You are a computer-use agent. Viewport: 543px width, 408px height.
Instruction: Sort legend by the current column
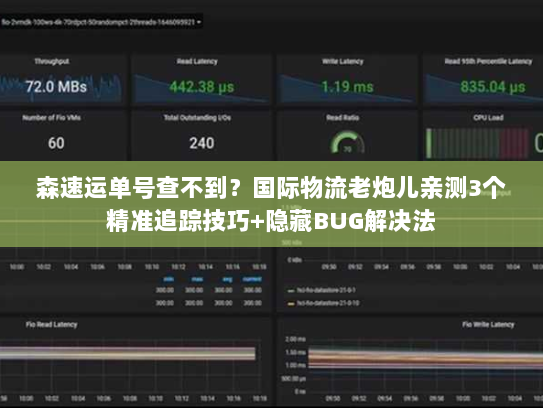click(252, 279)
